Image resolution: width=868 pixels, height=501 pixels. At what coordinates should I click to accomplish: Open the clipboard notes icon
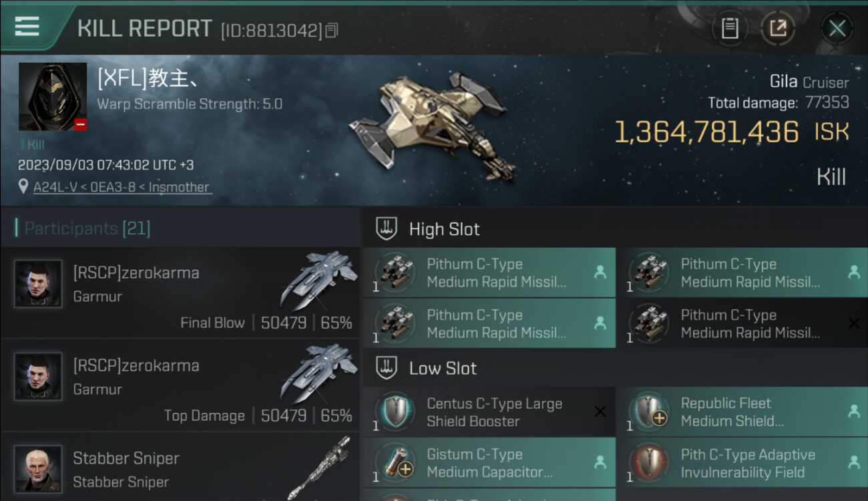point(730,28)
